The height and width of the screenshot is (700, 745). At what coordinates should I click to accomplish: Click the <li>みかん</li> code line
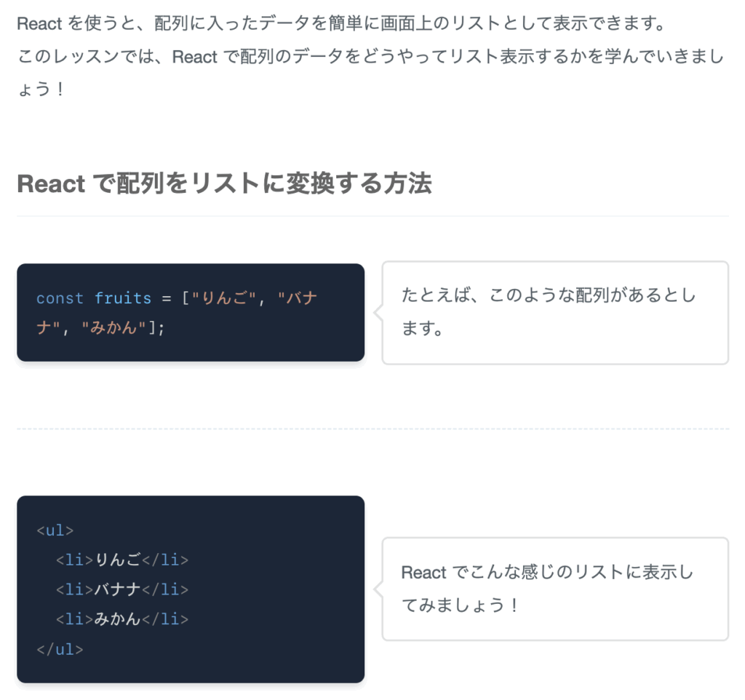point(122,619)
